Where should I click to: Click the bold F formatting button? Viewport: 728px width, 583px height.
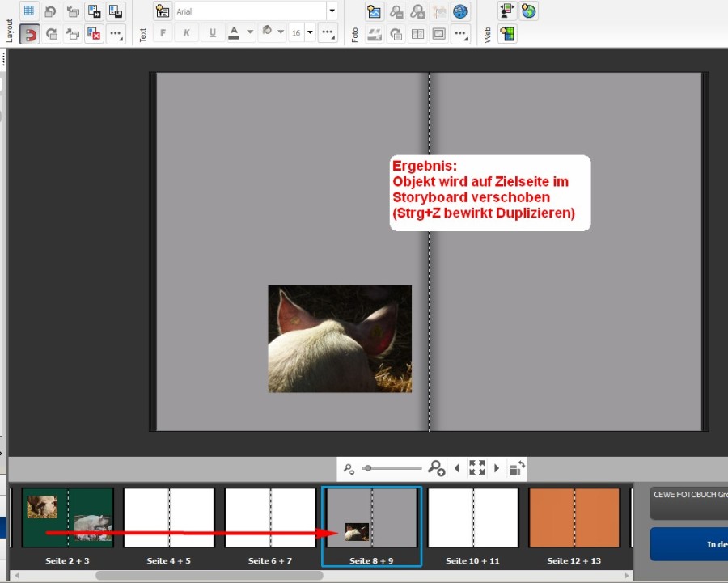163,33
